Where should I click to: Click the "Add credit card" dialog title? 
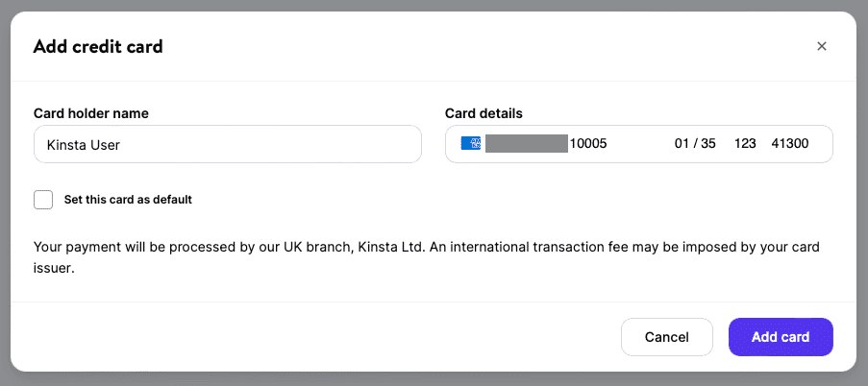(x=98, y=46)
